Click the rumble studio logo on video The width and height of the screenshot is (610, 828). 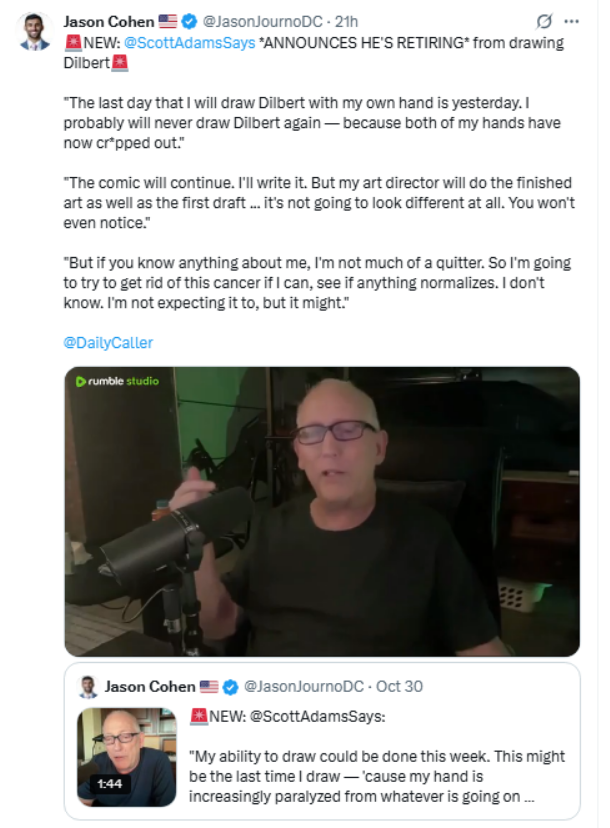coord(117,381)
